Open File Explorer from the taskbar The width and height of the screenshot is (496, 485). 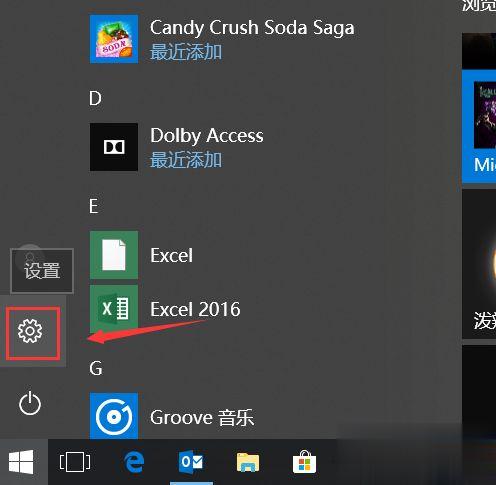click(x=248, y=462)
